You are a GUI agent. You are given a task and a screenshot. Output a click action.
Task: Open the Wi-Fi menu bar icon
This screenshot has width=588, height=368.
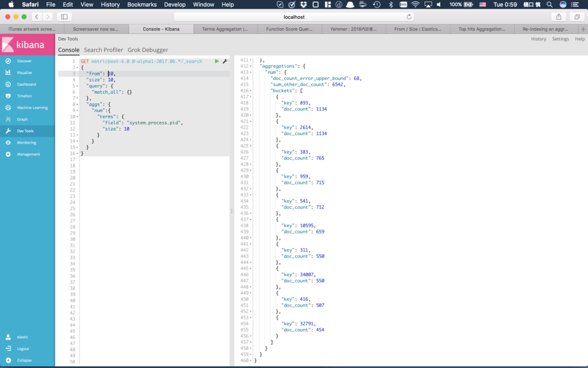(415, 5)
